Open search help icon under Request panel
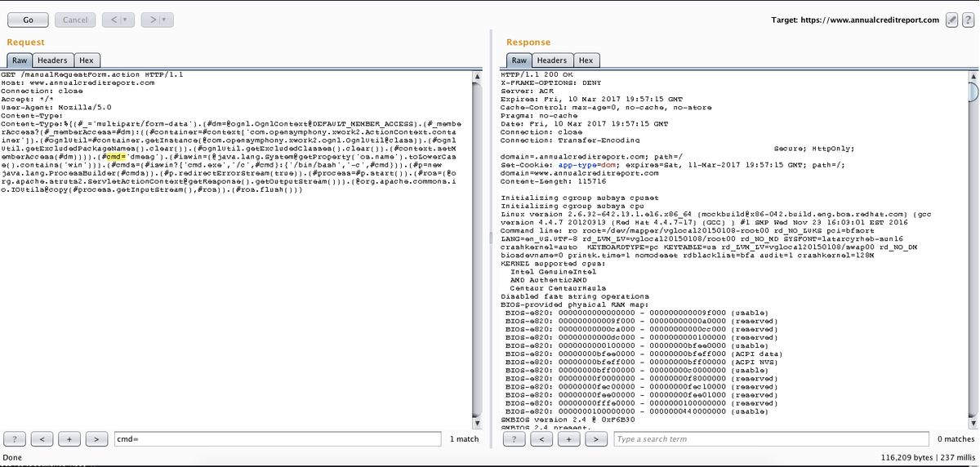The width and height of the screenshot is (980, 467). pos(16,439)
